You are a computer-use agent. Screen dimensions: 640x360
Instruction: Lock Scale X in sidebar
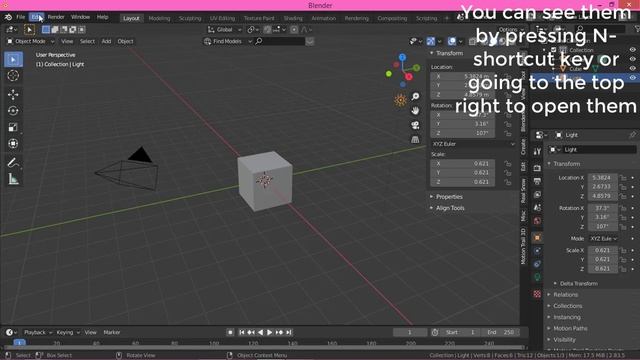(x=507, y=164)
